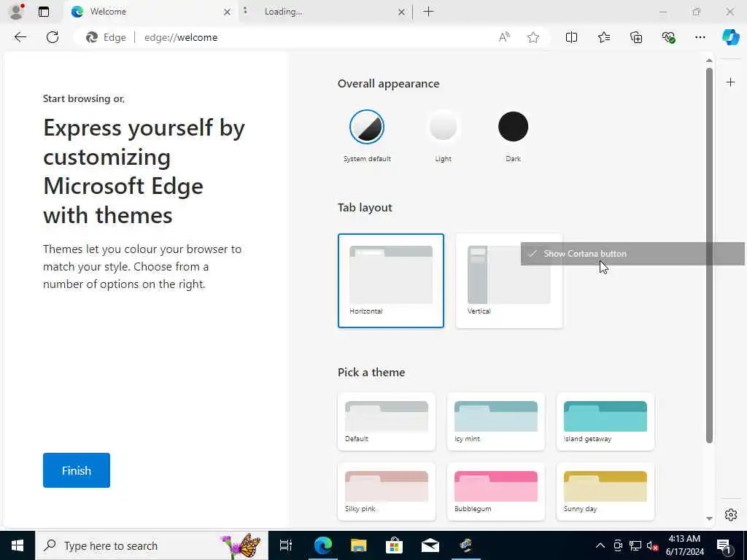Add a sidebar app with plus icon

(x=730, y=82)
